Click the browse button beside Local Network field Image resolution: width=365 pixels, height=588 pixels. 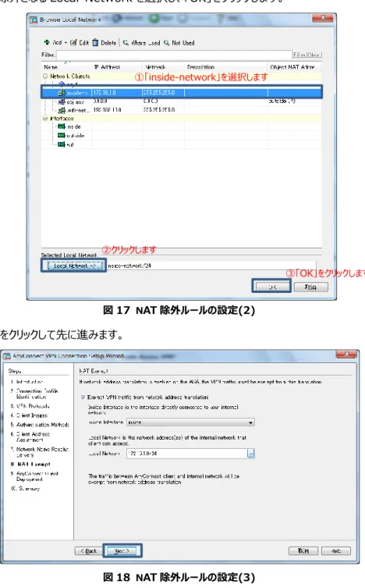pos(251,454)
